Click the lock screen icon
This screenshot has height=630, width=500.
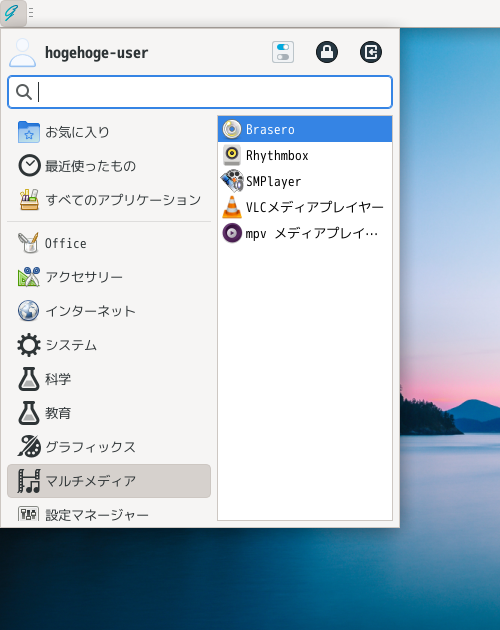pyautogui.click(x=327, y=52)
